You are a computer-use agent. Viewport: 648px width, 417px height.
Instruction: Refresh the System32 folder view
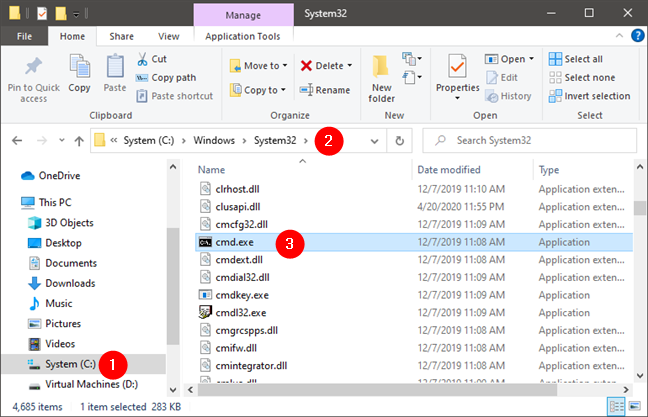pos(399,141)
